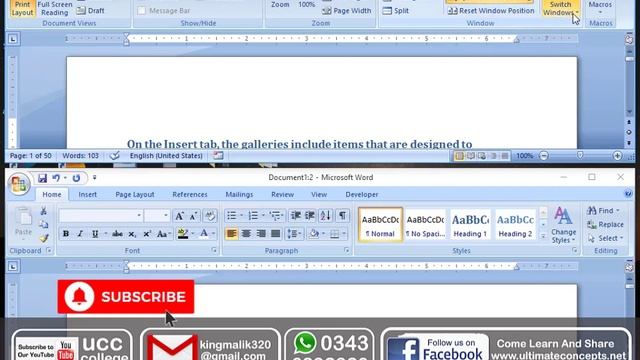Click the Clear Formatting icon
640x360 pixels.
point(210,216)
